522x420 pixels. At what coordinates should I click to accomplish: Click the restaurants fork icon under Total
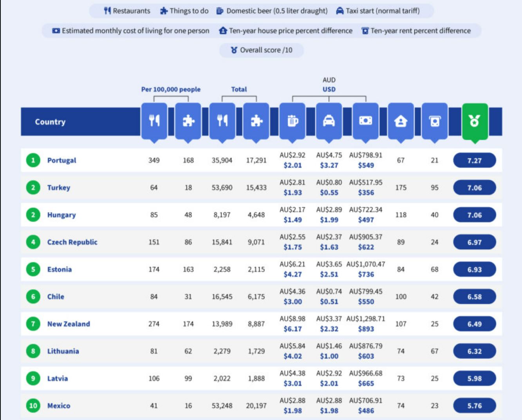click(x=222, y=121)
